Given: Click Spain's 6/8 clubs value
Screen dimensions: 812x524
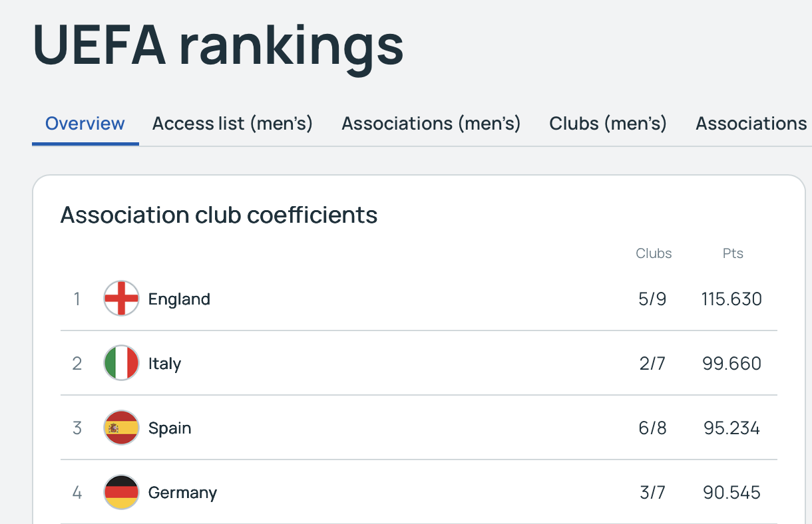Looking at the screenshot, I should (x=652, y=428).
